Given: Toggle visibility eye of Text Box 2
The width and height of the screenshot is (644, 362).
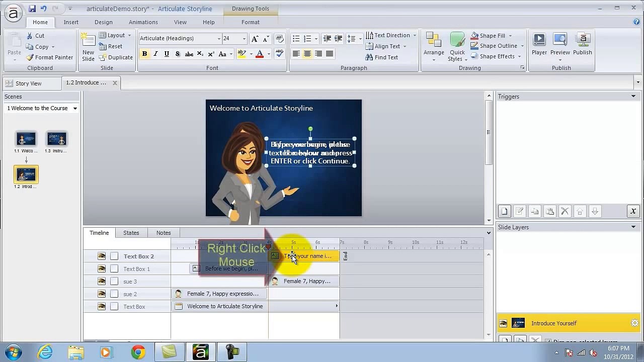Looking at the screenshot, I should point(102,256).
